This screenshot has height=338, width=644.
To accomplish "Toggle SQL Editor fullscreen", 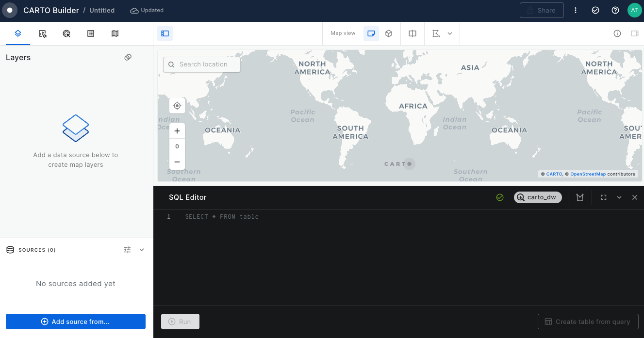I will (604, 197).
